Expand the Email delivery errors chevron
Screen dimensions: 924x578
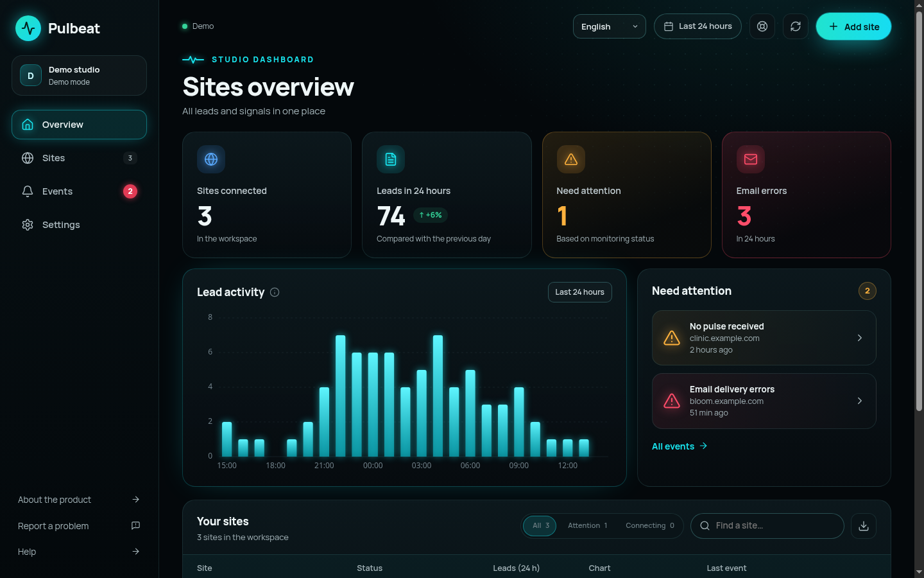860,401
